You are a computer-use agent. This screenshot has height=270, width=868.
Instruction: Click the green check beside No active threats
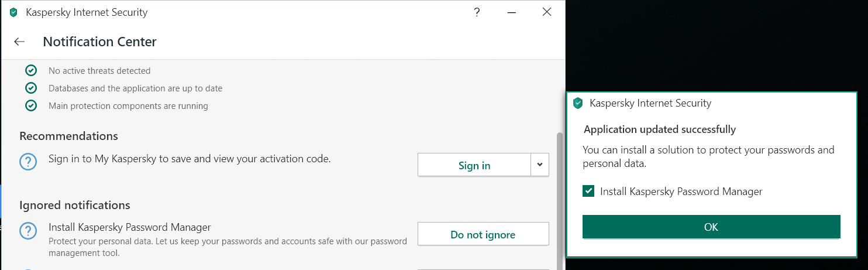31,71
